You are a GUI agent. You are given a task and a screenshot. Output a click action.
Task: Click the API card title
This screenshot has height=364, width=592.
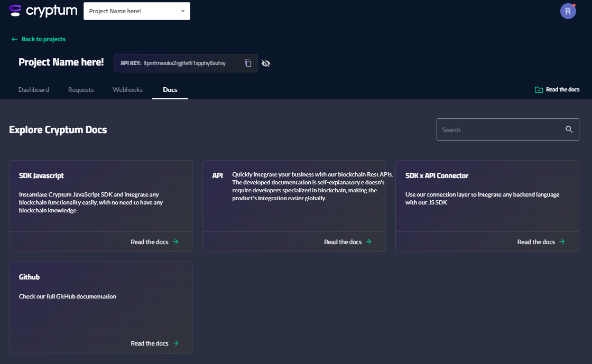(x=217, y=175)
